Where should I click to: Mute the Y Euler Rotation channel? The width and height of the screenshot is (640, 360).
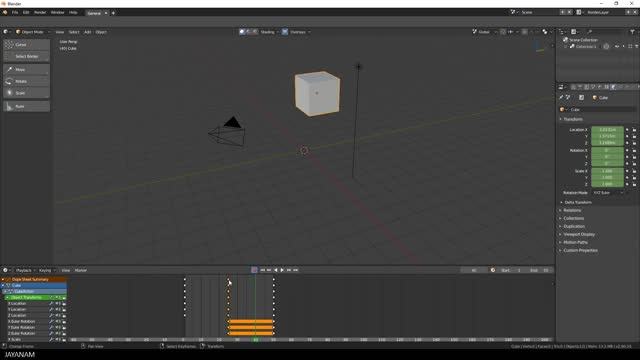tap(58, 327)
